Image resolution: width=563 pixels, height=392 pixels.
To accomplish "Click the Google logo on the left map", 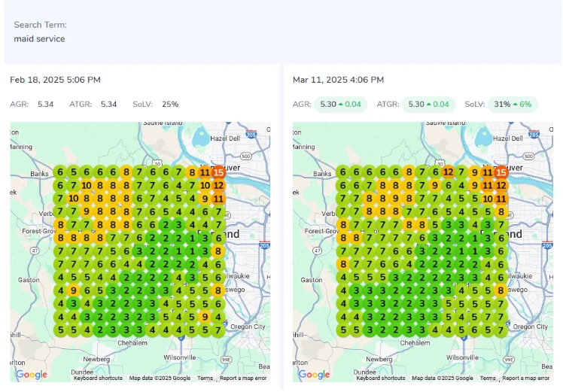I will pyautogui.click(x=31, y=374).
